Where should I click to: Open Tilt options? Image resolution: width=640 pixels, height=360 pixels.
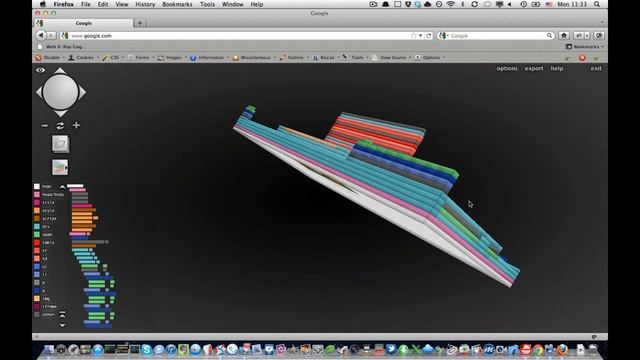(x=507, y=69)
